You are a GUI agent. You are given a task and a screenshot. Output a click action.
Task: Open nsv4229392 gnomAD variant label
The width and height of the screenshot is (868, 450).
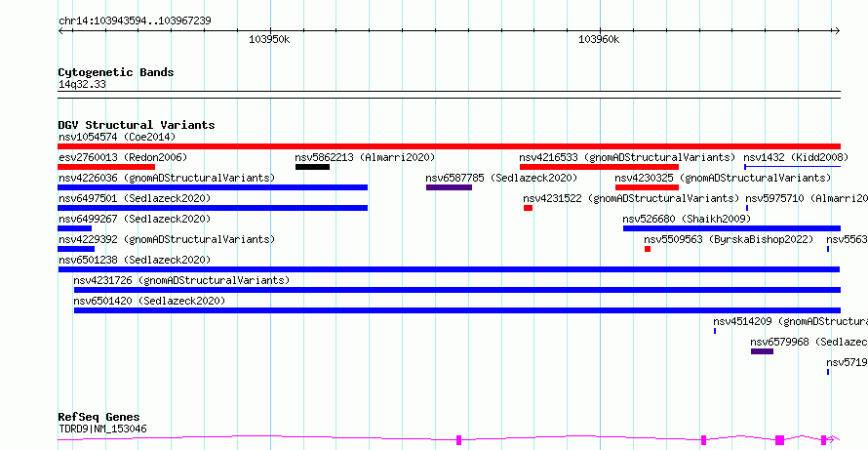click(x=167, y=239)
